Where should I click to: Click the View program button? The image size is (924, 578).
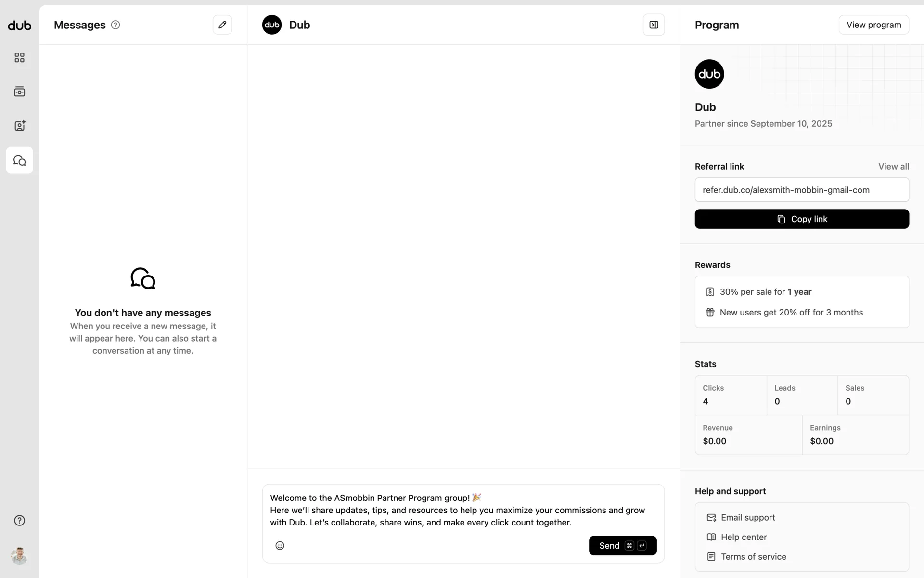pyautogui.click(x=873, y=25)
